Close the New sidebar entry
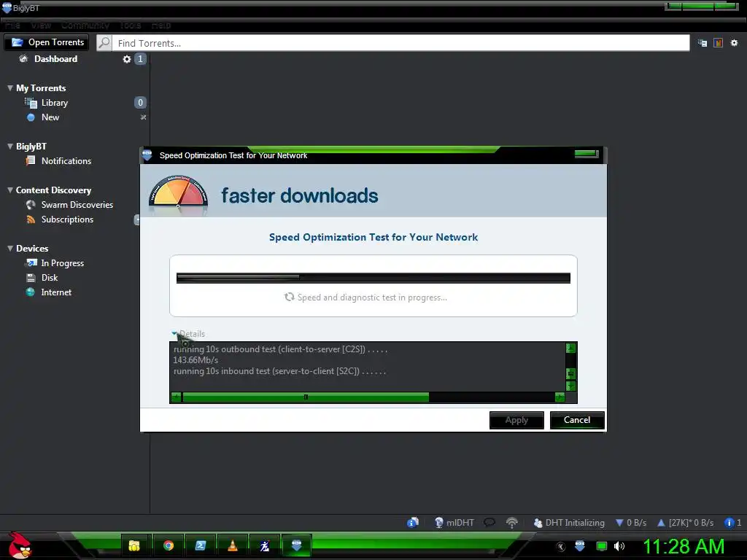 point(143,117)
